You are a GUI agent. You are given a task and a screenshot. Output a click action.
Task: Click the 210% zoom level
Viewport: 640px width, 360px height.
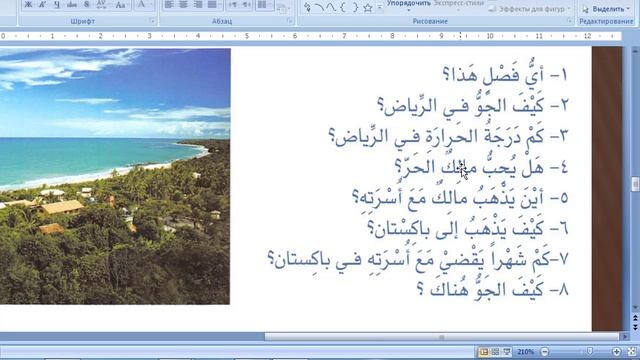(525, 351)
